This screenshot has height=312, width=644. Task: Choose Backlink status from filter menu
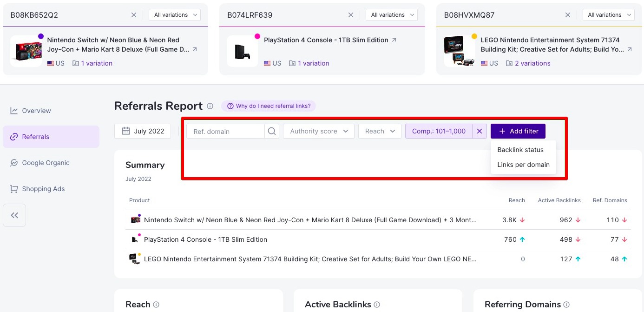(x=523, y=150)
